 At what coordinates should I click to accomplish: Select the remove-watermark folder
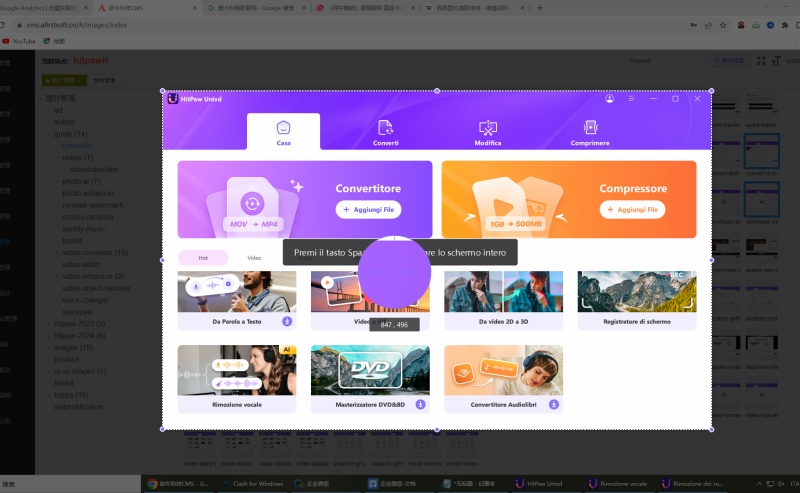[92, 205]
